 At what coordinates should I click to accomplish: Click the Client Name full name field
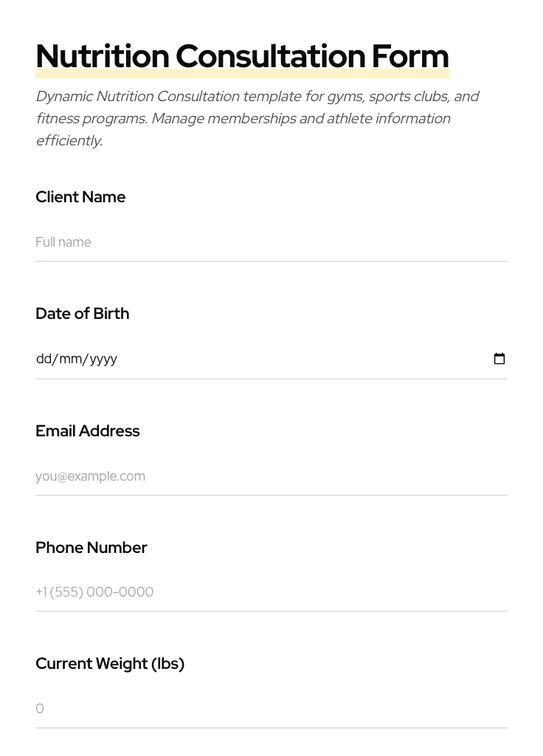coord(271,242)
